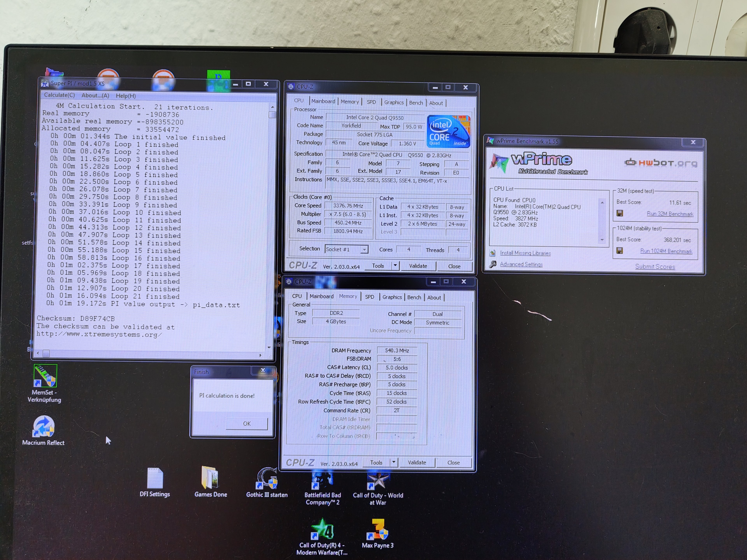The height and width of the screenshot is (560, 747).
Task: Open the Calculate(C) menu in Super PI
Action: pyautogui.click(x=60, y=95)
